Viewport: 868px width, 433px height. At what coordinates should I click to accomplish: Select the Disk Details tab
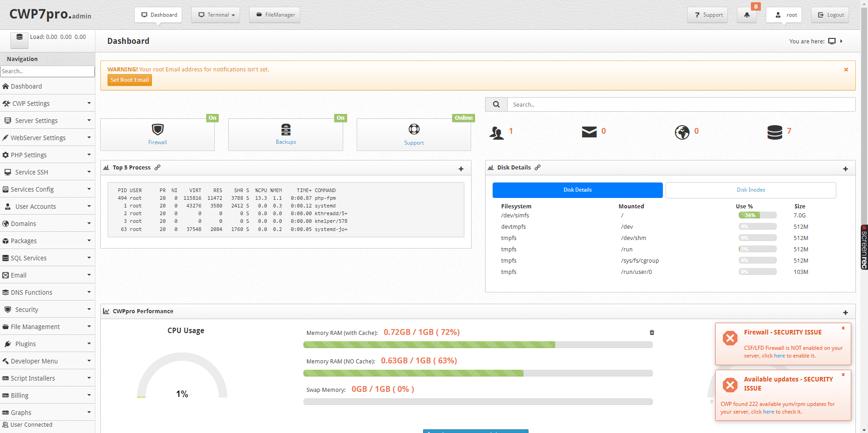click(577, 190)
